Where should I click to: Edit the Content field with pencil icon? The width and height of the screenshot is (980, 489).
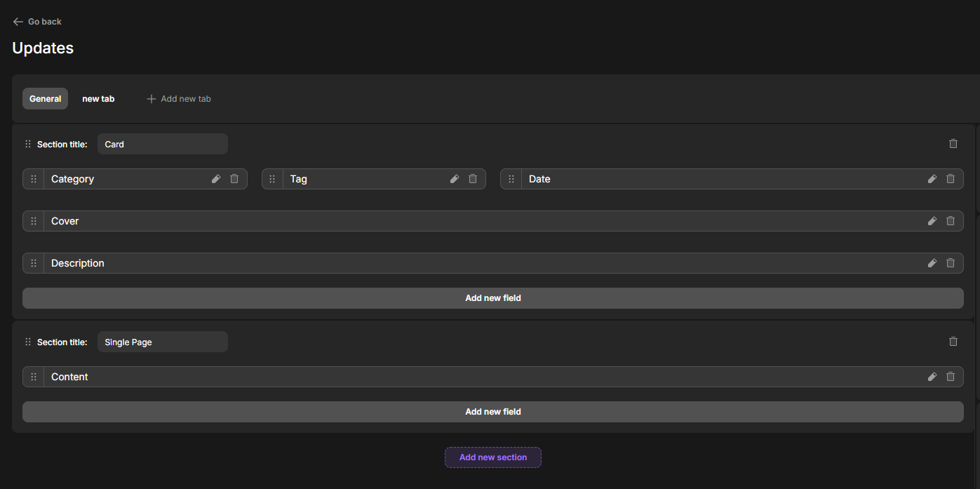coord(932,377)
